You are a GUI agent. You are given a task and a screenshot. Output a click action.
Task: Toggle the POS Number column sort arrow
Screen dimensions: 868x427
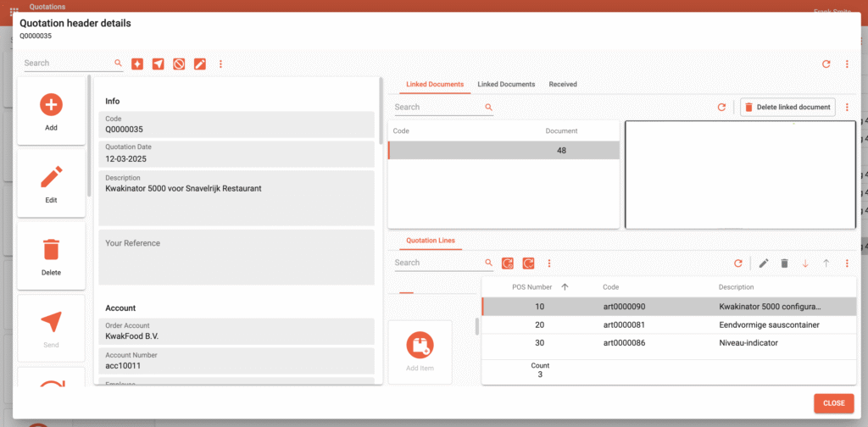click(x=565, y=287)
